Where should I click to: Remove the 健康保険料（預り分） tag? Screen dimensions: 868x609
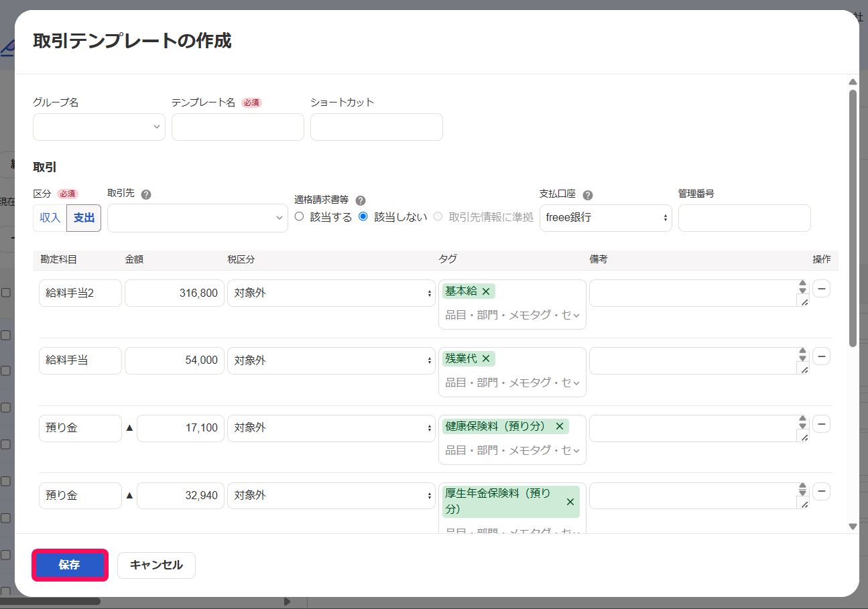pyautogui.click(x=559, y=426)
